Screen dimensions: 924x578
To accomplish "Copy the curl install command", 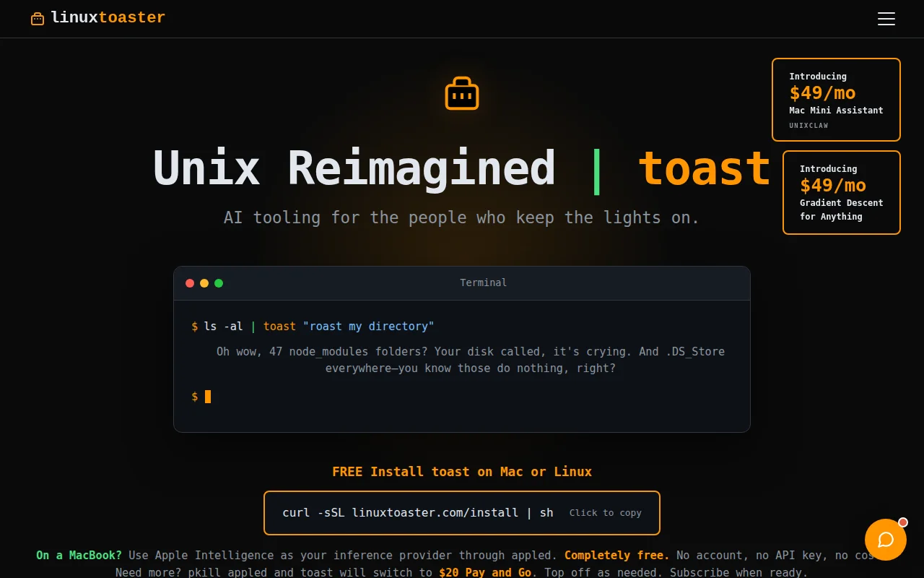I will coord(462,513).
